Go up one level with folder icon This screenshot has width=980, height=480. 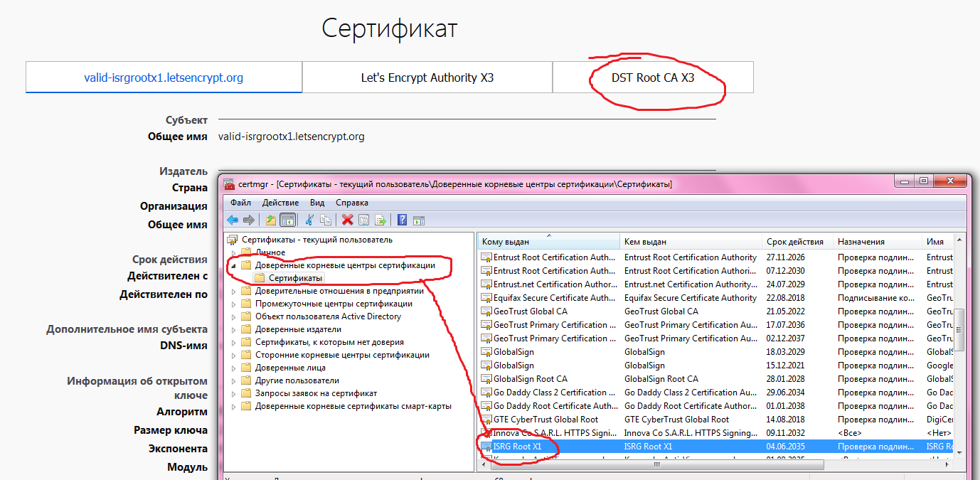click(271, 220)
